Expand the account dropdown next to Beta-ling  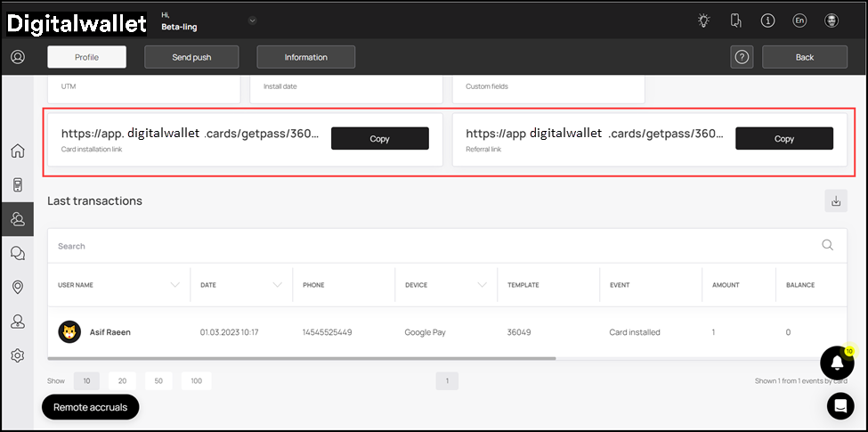tap(252, 20)
